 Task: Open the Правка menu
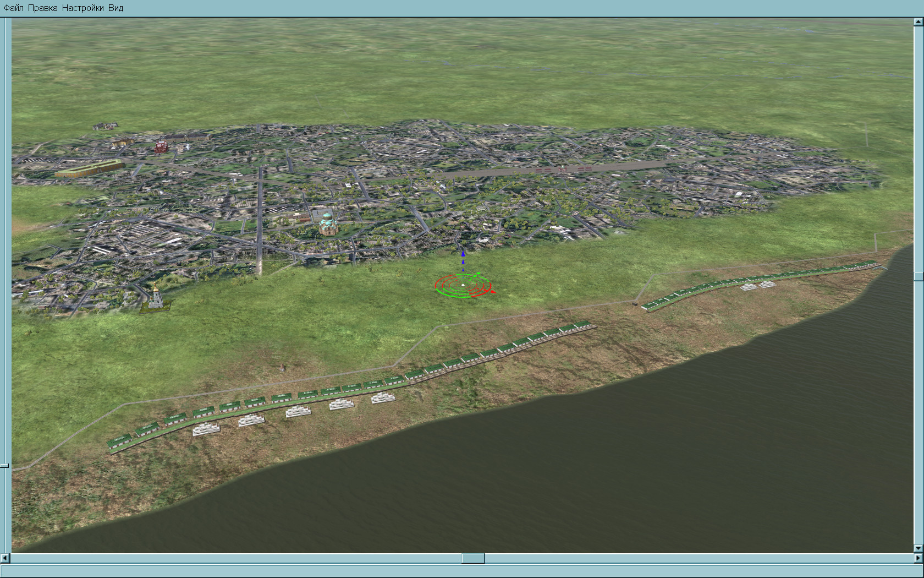pyautogui.click(x=42, y=8)
